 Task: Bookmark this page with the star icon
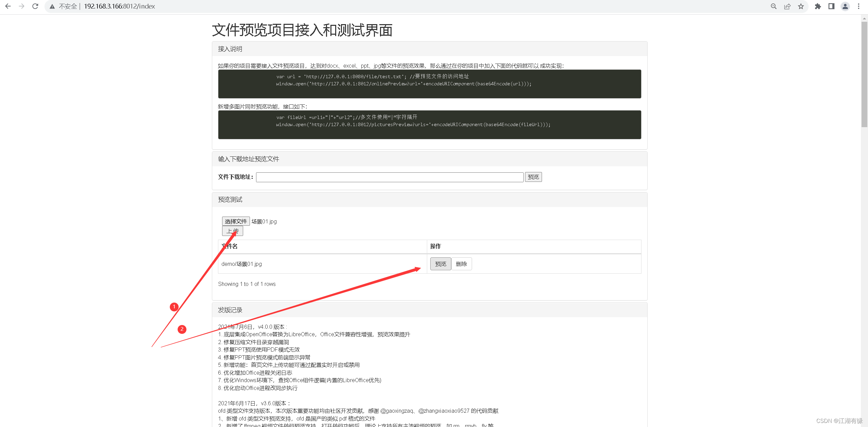pyautogui.click(x=801, y=6)
